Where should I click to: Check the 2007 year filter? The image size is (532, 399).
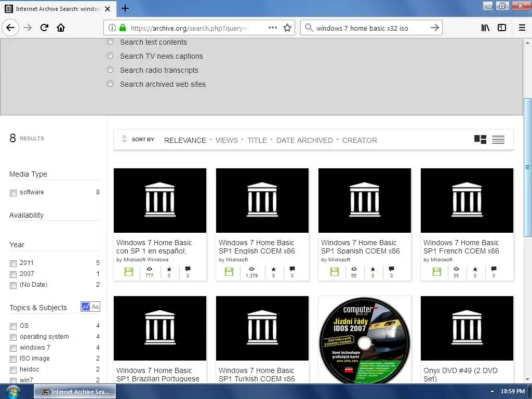[13, 274]
